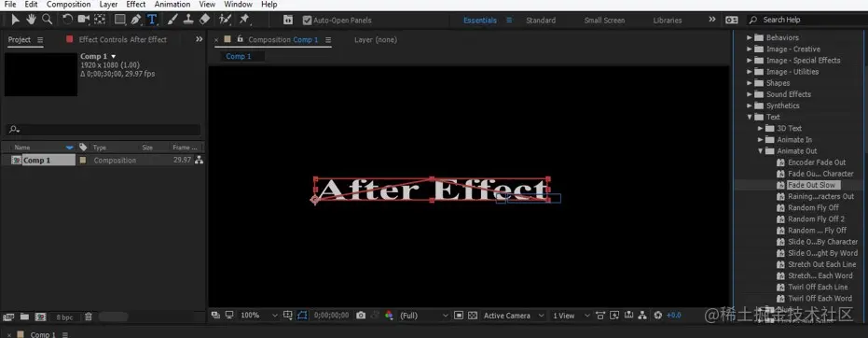The image size is (868, 338).
Task: Select the Hand tool
Action: pyautogui.click(x=31, y=20)
